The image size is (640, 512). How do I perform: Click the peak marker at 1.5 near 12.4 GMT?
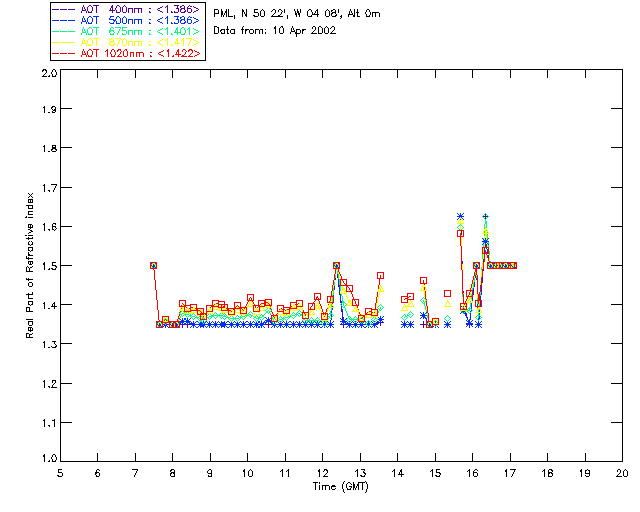336,265
